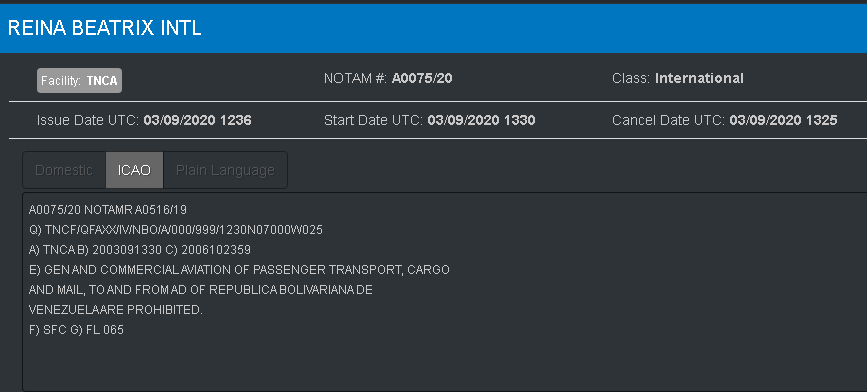Screen dimensions: 867x392
Task: Click the VENEZUELA ARE PROHIBITED line
Action: click(x=116, y=310)
